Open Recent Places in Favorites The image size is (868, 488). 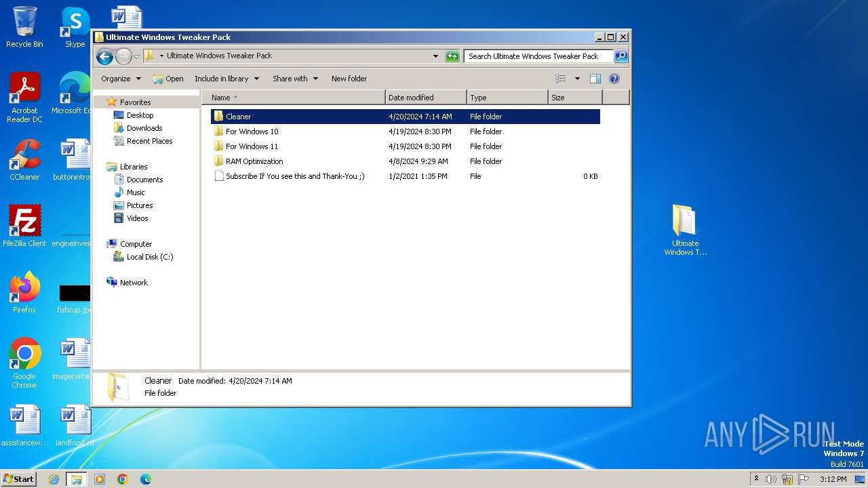149,141
